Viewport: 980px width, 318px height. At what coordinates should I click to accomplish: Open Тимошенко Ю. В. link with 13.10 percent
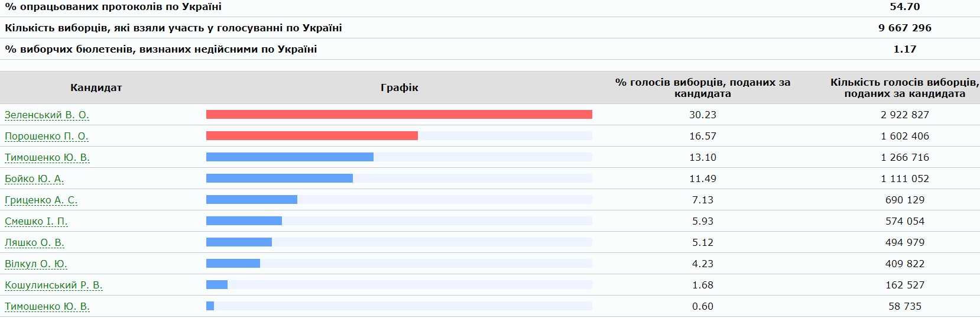point(47,157)
